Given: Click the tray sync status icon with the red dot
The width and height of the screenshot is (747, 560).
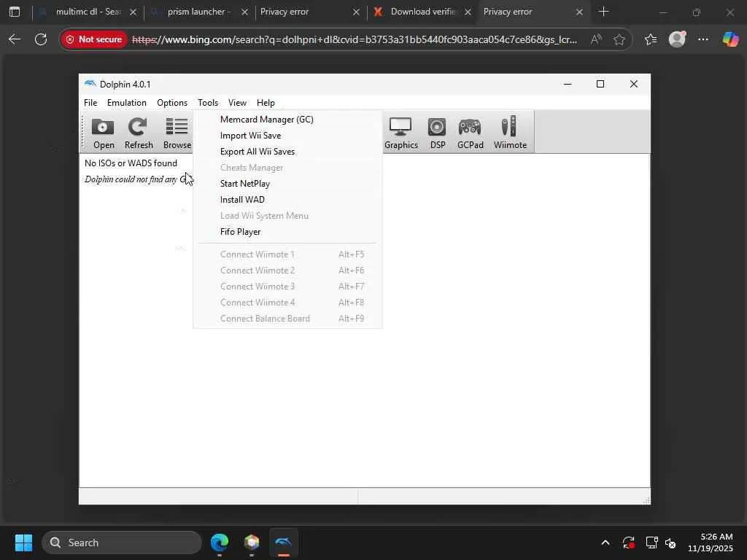Looking at the screenshot, I should click(x=628, y=542).
